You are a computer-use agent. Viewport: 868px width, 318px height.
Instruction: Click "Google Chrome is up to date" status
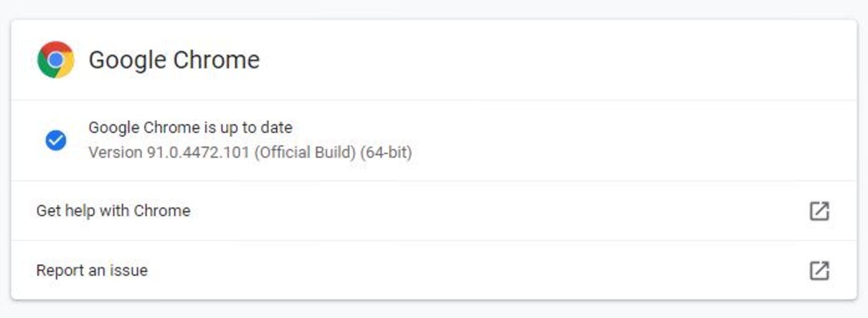pos(190,128)
